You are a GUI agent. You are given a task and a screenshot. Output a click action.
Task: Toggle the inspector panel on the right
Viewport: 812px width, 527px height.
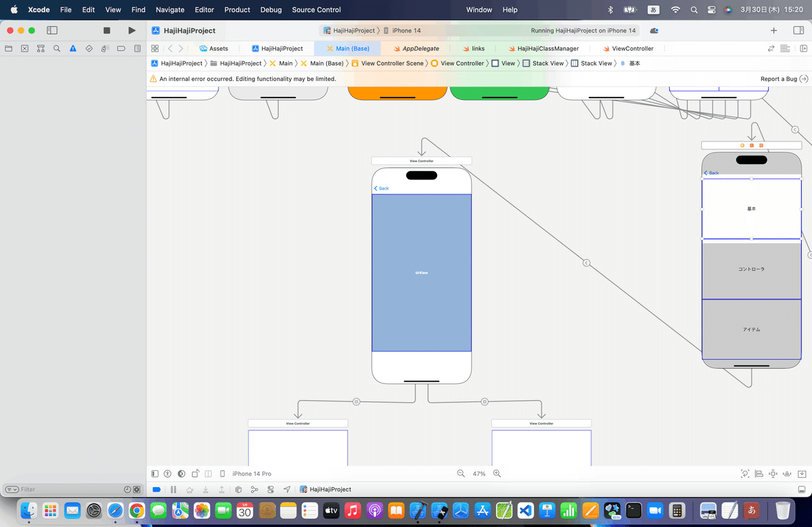[797, 30]
